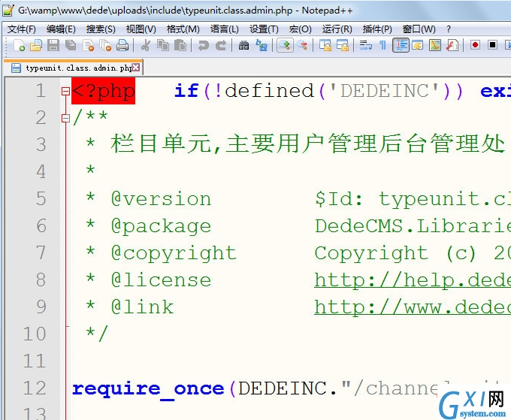This screenshot has height=420, width=511.
Task: Open the 编辑(E) menu
Action: pos(61,29)
